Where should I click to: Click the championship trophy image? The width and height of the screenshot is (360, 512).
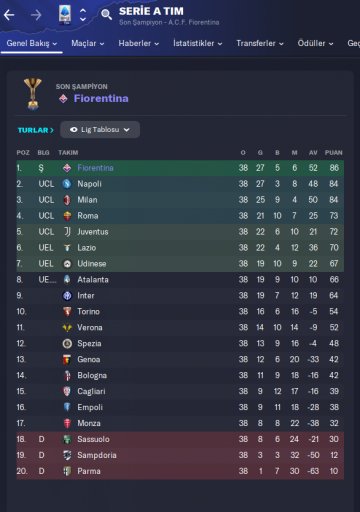pyautogui.click(x=32, y=94)
